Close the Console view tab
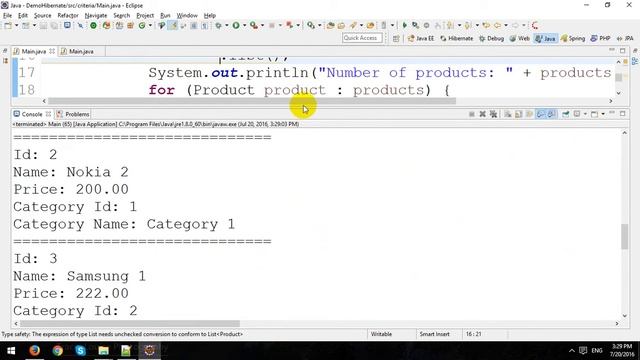 tap(48, 114)
